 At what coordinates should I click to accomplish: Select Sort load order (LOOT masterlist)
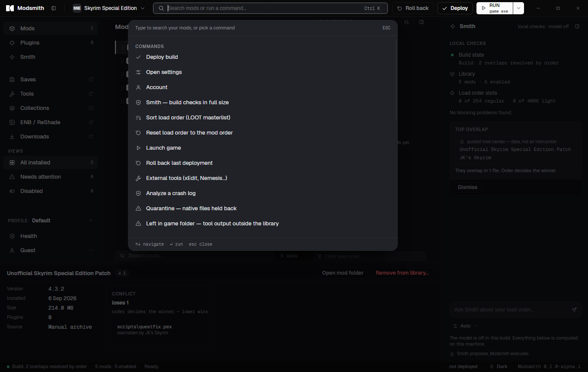[x=262, y=118]
